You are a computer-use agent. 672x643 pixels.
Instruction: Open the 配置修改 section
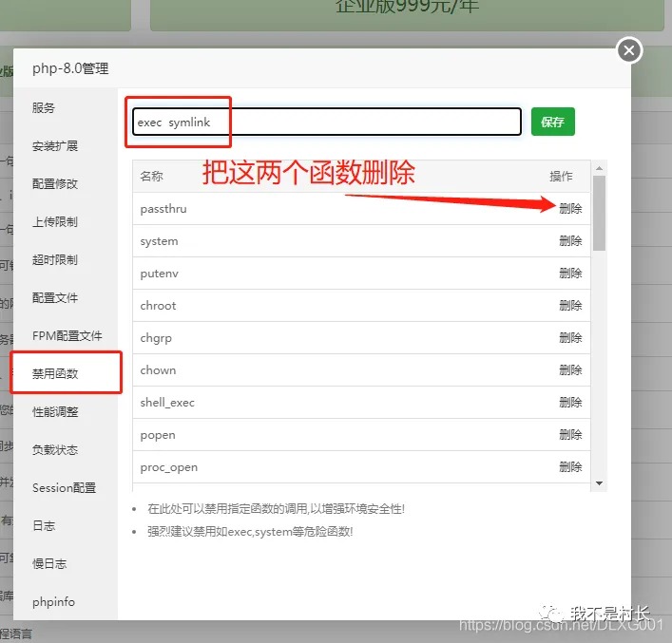coord(55,184)
